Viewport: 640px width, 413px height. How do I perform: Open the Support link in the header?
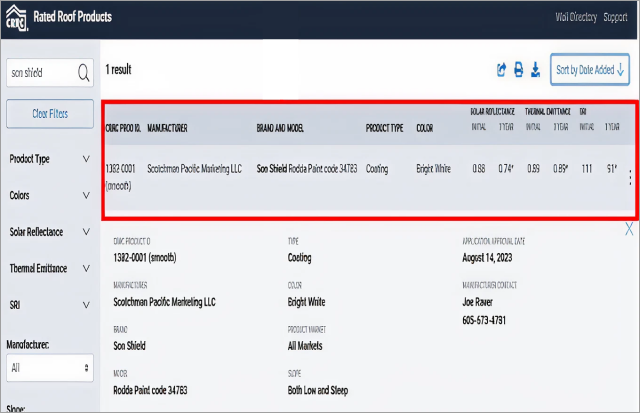615,17
